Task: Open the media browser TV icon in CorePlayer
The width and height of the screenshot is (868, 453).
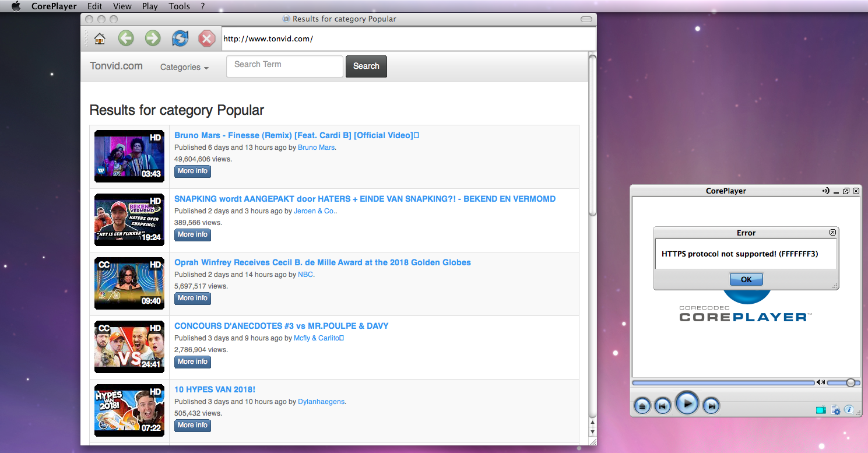Action: click(x=821, y=410)
